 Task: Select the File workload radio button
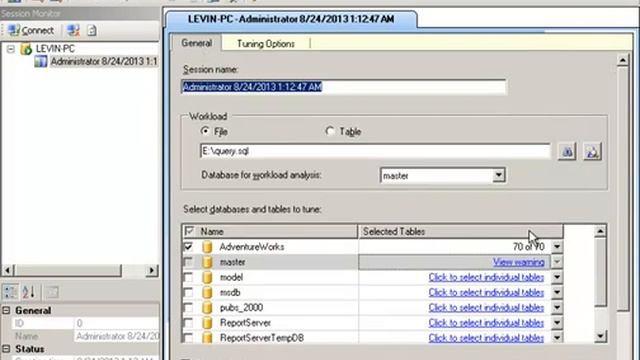click(x=205, y=131)
